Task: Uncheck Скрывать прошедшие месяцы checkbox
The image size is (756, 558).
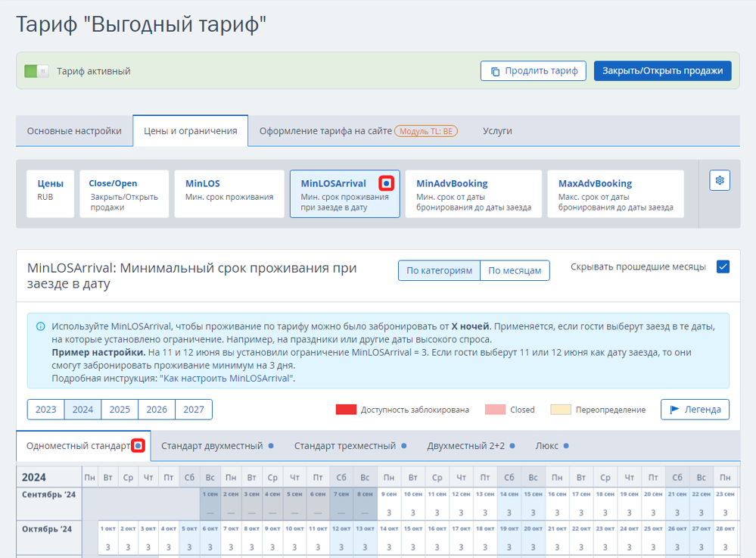Action: point(723,267)
